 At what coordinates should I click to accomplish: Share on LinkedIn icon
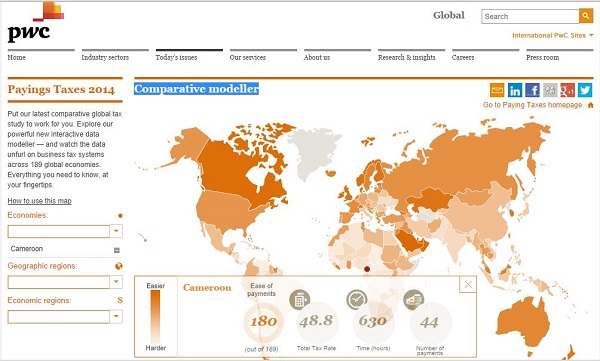pyautogui.click(x=515, y=90)
